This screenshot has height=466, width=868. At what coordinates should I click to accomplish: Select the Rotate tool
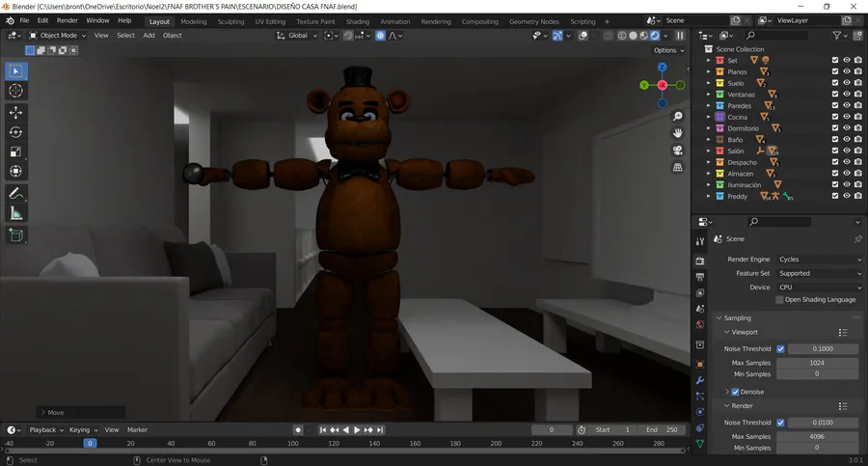pyautogui.click(x=16, y=132)
